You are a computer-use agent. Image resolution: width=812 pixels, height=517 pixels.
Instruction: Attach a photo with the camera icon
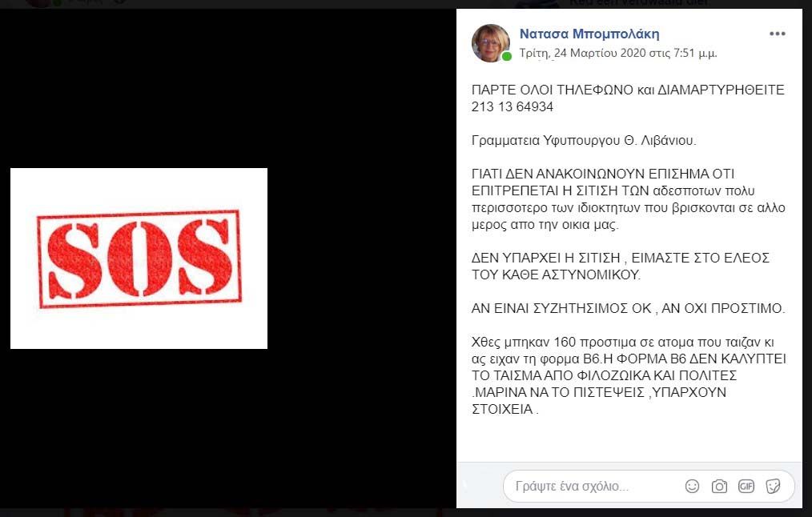pyautogui.click(x=719, y=486)
